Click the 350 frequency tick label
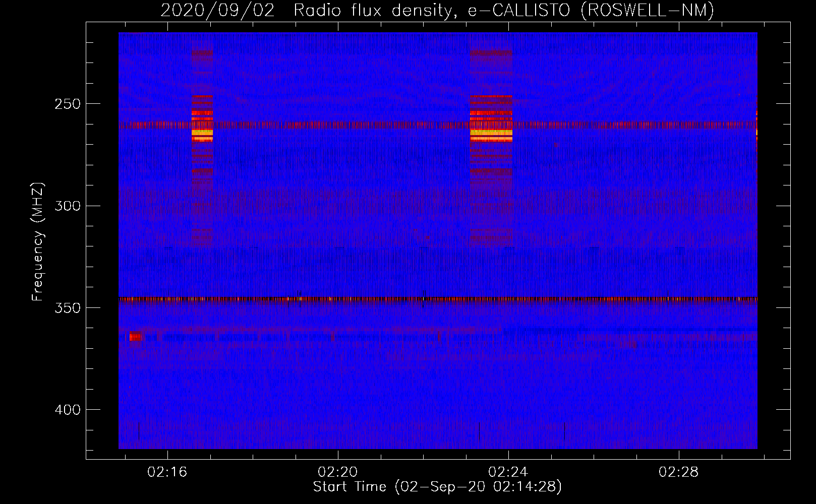 pyautogui.click(x=68, y=308)
